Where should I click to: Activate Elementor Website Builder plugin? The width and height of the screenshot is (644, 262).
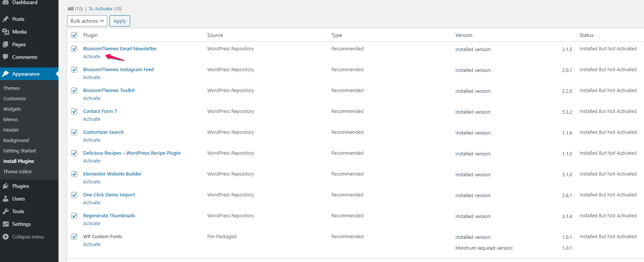click(x=92, y=182)
